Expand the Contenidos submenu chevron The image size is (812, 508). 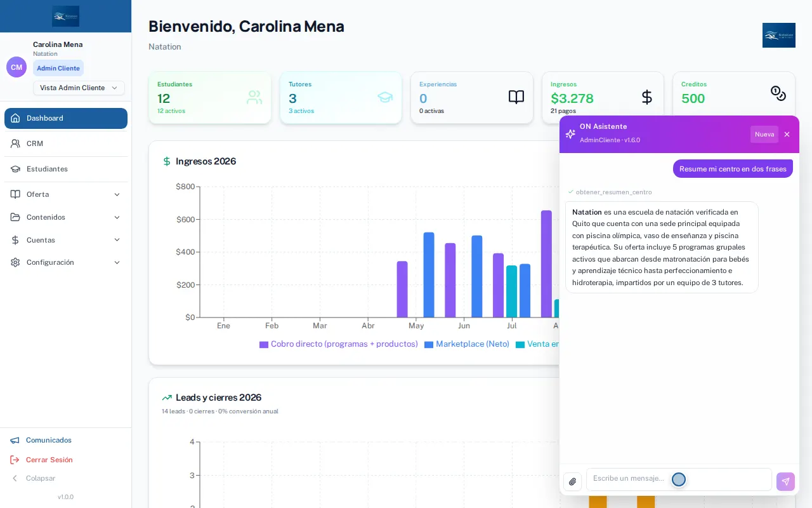point(117,217)
